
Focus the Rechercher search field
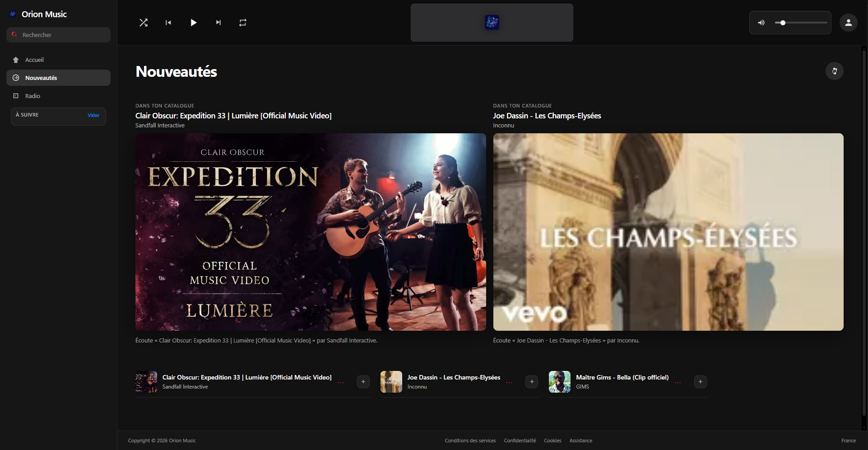(x=58, y=35)
